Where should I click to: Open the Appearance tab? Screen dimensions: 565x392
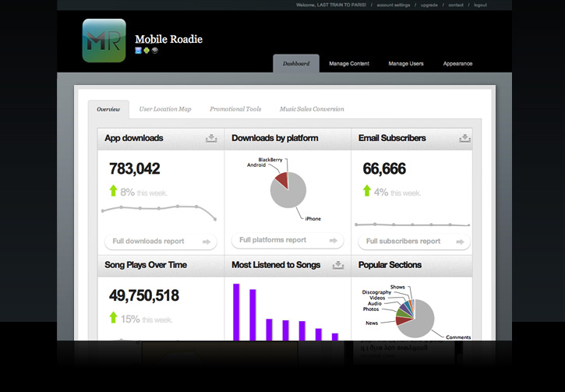457,63
